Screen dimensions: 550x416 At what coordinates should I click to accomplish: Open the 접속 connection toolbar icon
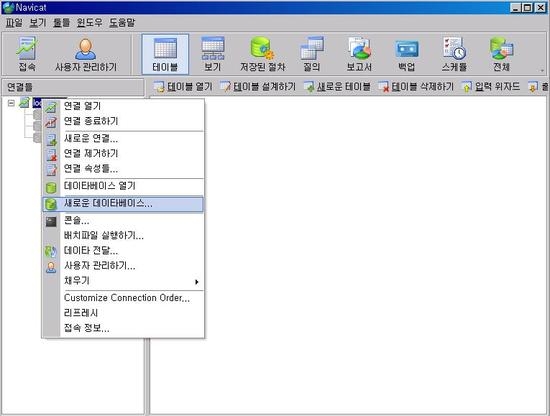pyautogui.click(x=27, y=54)
